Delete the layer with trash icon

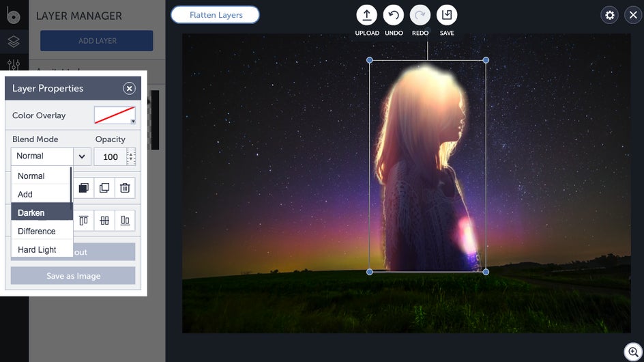click(x=125, y=188)
